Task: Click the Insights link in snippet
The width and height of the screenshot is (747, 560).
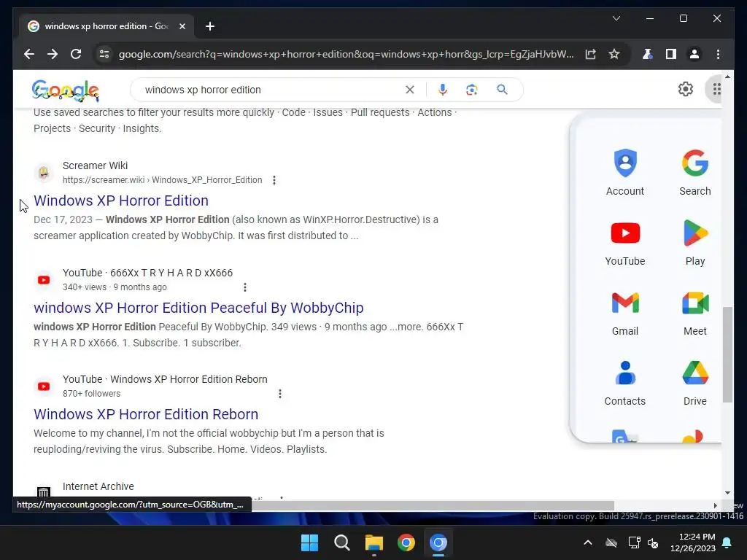Action: (x=142, y=128)
